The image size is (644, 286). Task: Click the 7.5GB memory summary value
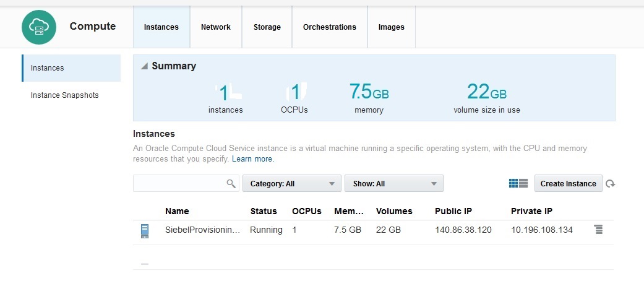369,92
